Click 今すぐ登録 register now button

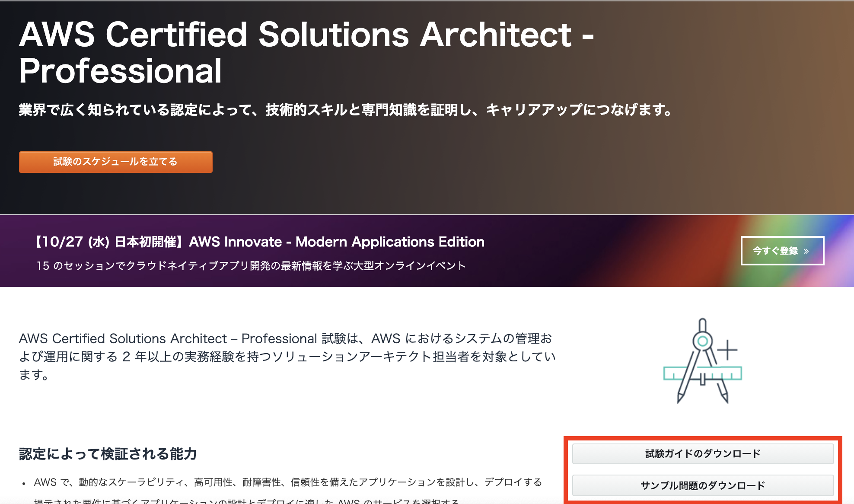tap(782, 251)
